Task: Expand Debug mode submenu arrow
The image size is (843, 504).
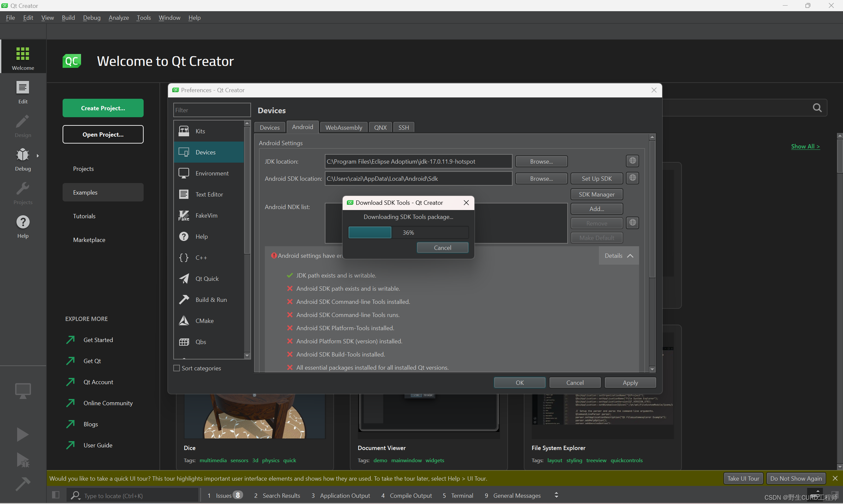Action: pyautogui.click(x=38, y=156)
